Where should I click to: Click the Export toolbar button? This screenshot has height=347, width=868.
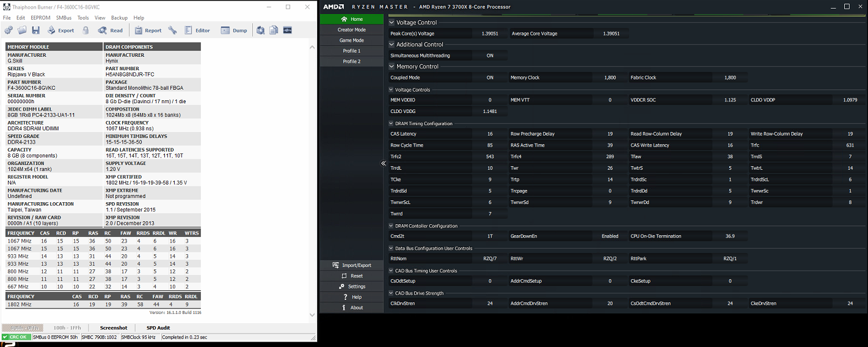click(x=60, y=30)
